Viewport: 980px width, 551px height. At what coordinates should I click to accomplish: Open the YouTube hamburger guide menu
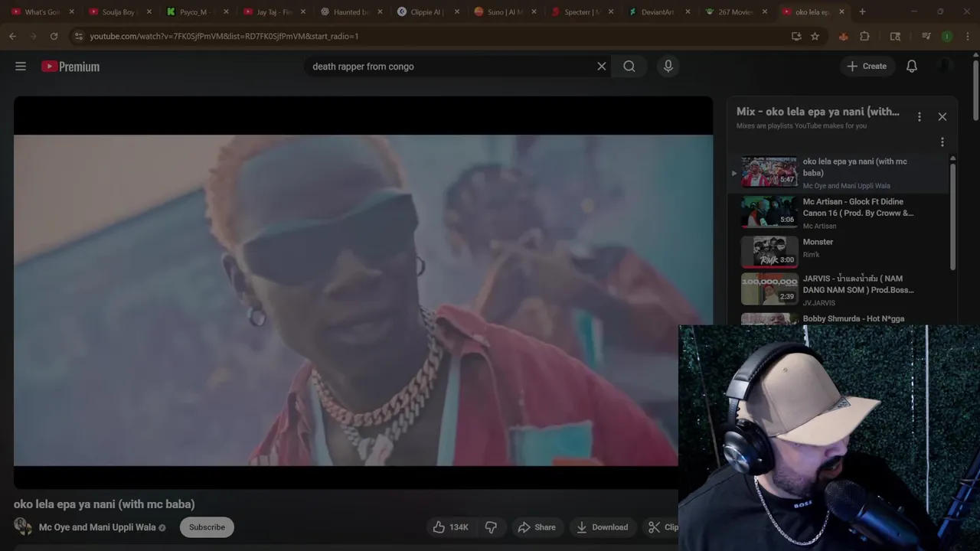coord(21,67)
